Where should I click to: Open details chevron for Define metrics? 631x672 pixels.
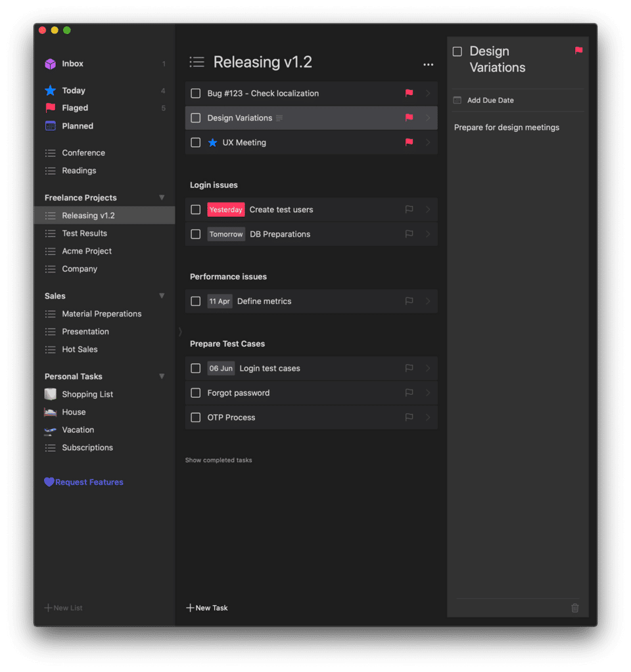[x=428, y=301]
